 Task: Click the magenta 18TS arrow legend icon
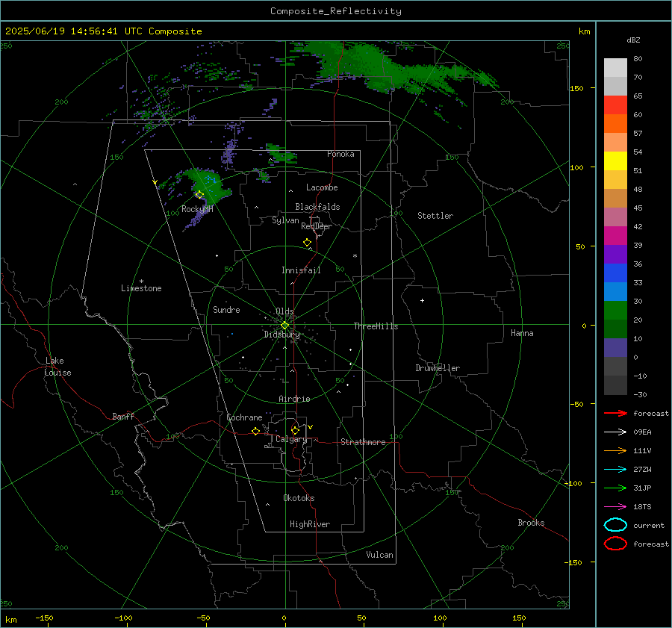615,507
